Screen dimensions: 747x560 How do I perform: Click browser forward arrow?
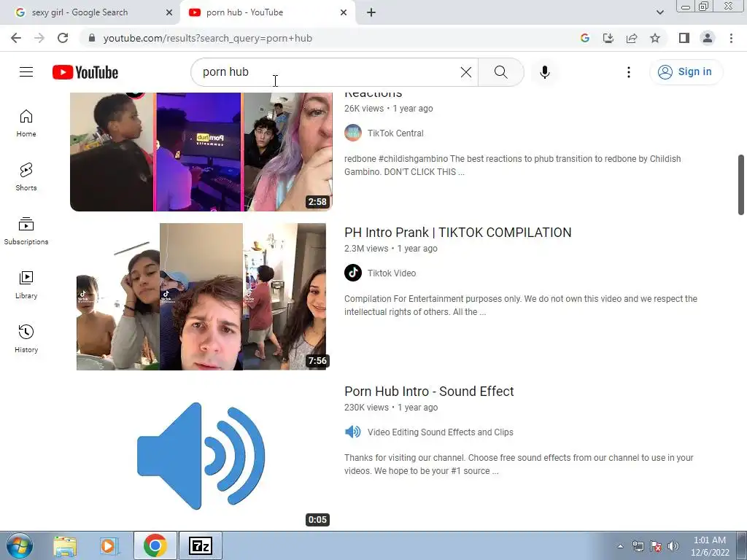tap(39, 38)
